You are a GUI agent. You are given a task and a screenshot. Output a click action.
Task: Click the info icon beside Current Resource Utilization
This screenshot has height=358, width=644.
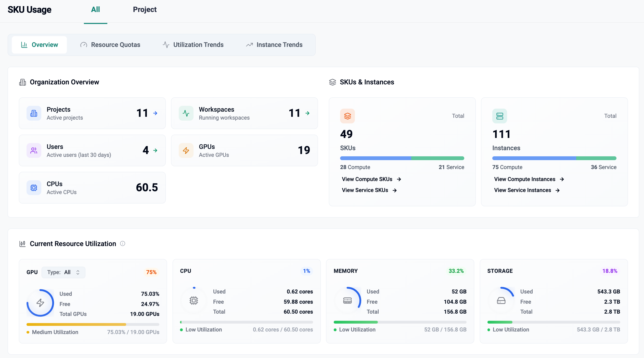(123, 244)
